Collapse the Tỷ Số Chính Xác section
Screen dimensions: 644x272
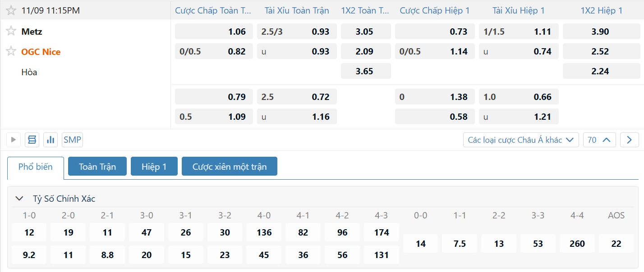(x=19, y=198)
